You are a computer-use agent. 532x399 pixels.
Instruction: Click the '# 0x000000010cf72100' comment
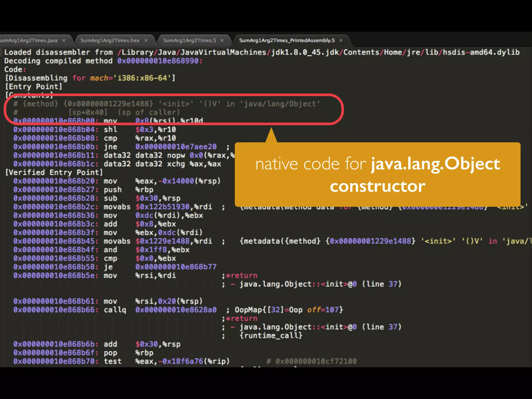[x=312, y=361]
